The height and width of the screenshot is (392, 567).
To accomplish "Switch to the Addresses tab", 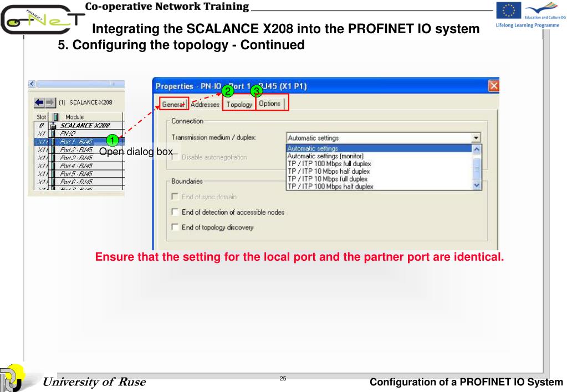I will click(205, 105).
